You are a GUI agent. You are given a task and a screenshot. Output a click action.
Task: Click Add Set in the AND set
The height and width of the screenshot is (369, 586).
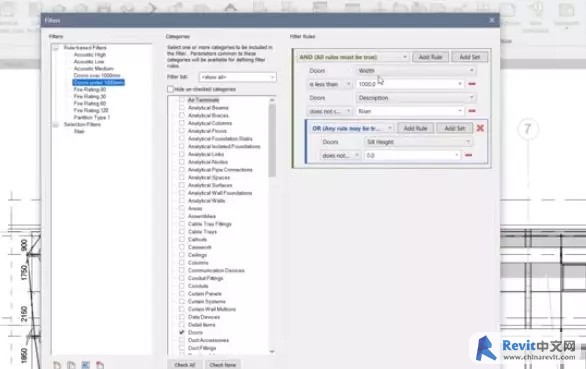pos(470,57)
